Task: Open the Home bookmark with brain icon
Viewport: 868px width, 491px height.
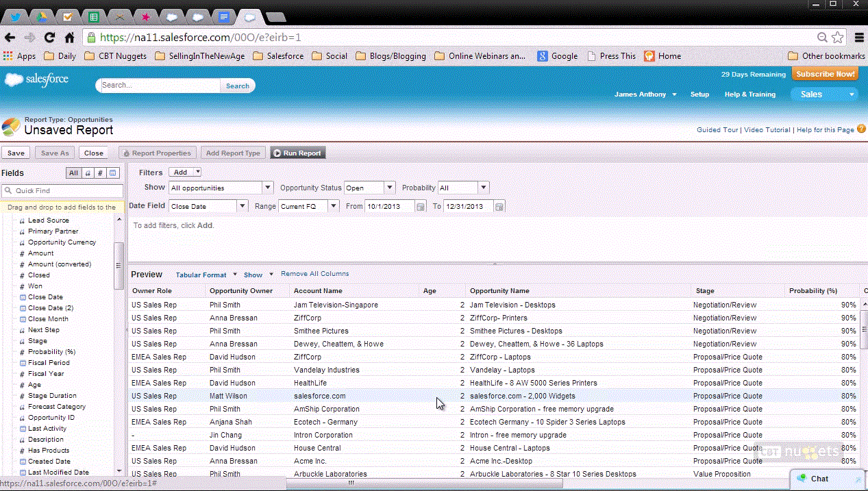Action: [662, 56]
